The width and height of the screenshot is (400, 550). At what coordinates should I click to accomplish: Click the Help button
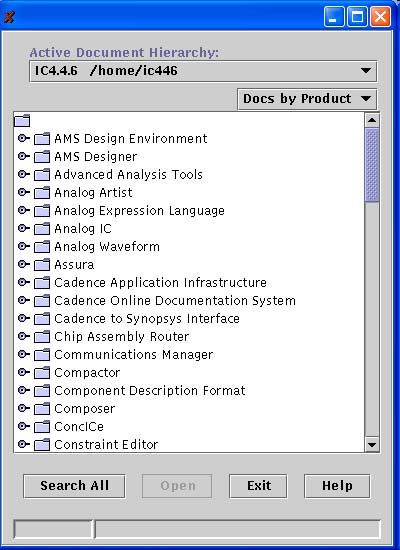(337, 486)
